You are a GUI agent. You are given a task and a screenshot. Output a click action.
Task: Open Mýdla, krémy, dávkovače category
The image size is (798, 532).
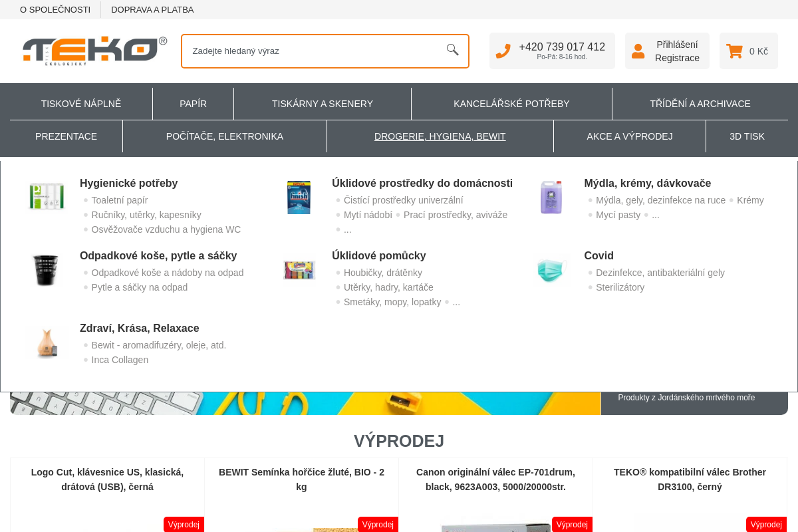coord(648,183)
